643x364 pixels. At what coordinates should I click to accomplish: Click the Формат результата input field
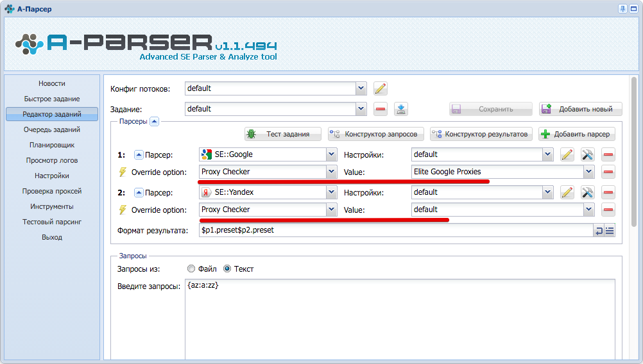pos(396,230)
